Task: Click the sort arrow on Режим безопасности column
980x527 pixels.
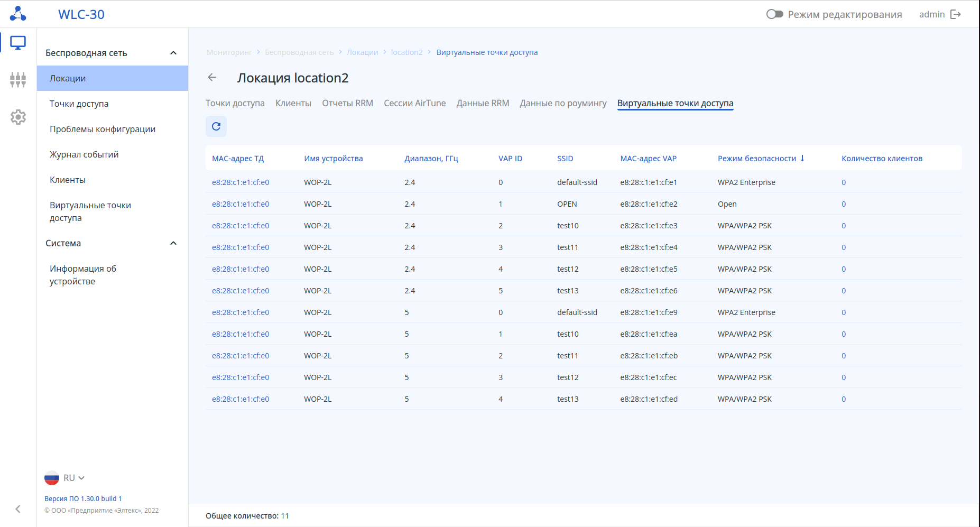Action: pyautogui.click(x=802, y=158)
